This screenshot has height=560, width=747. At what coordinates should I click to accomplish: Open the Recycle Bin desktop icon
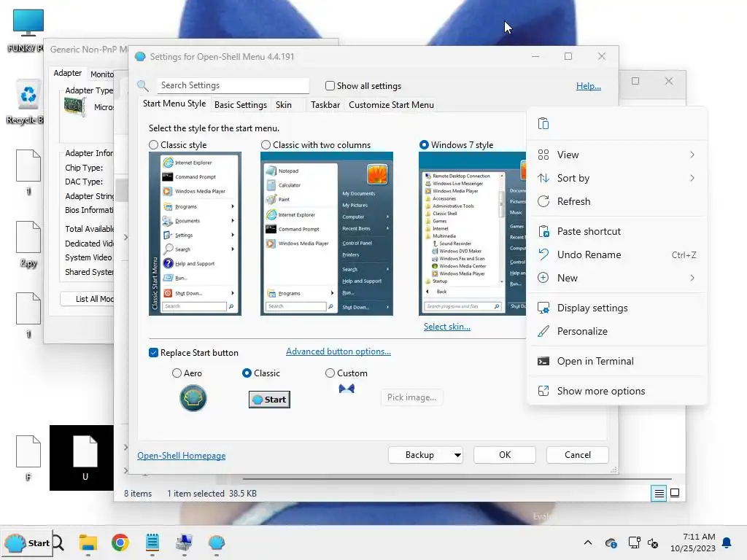tap(28, 101)
